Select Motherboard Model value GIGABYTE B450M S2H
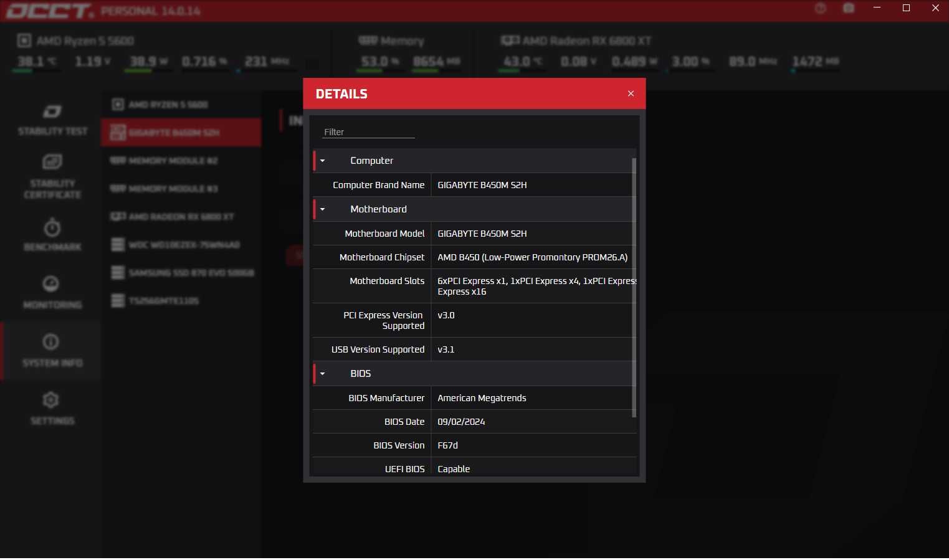The width and height of the screenshot is (949, 560). (482, 234)
